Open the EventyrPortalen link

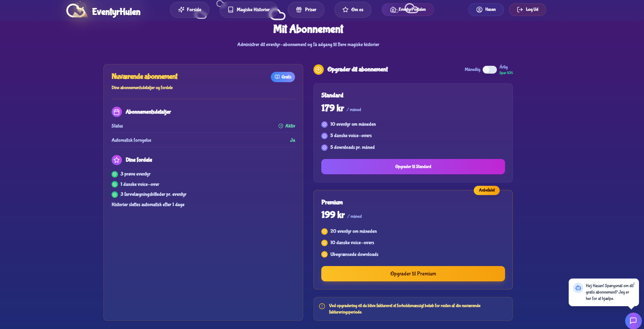click(x=408, y=10)
